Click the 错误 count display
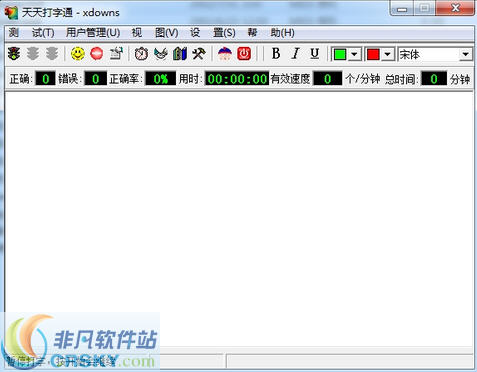 point(95,79)
